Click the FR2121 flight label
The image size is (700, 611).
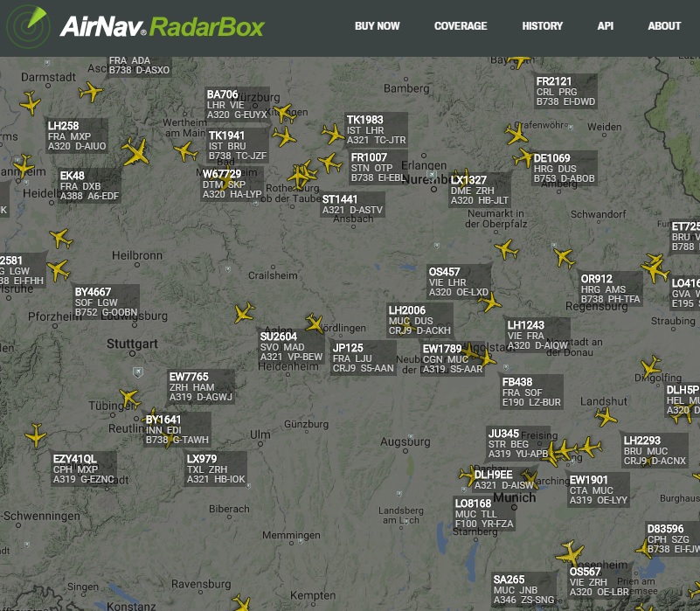click(x=565, y=91)
